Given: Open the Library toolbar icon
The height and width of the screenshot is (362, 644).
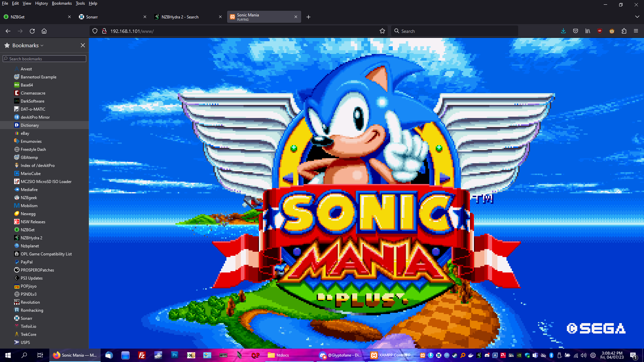Looking at the screenshot, I should pos(588,31).
